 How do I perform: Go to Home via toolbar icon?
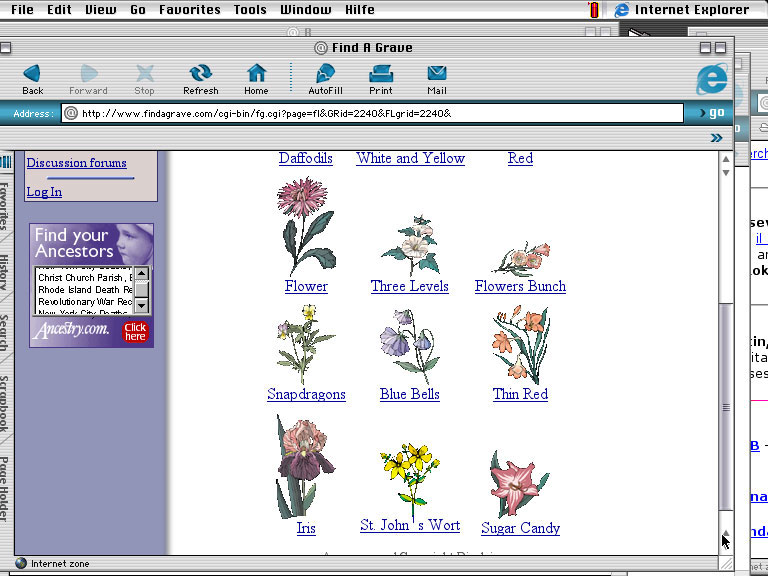256,75
